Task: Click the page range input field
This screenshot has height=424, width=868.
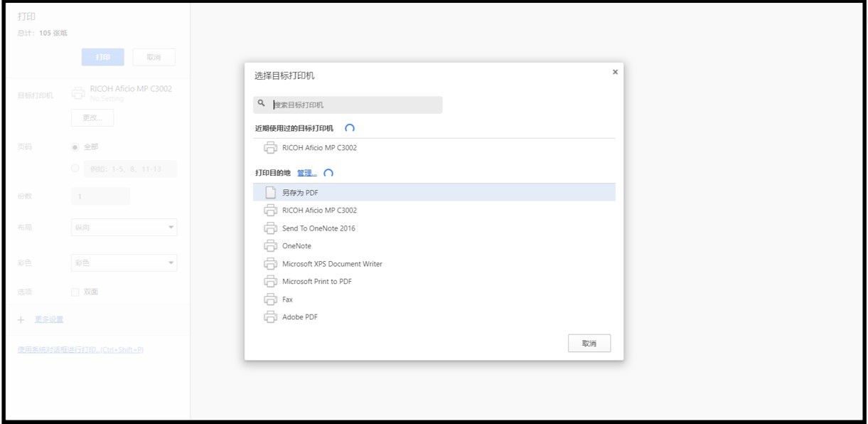Action: pyautogui.click(x=131, y=169)
